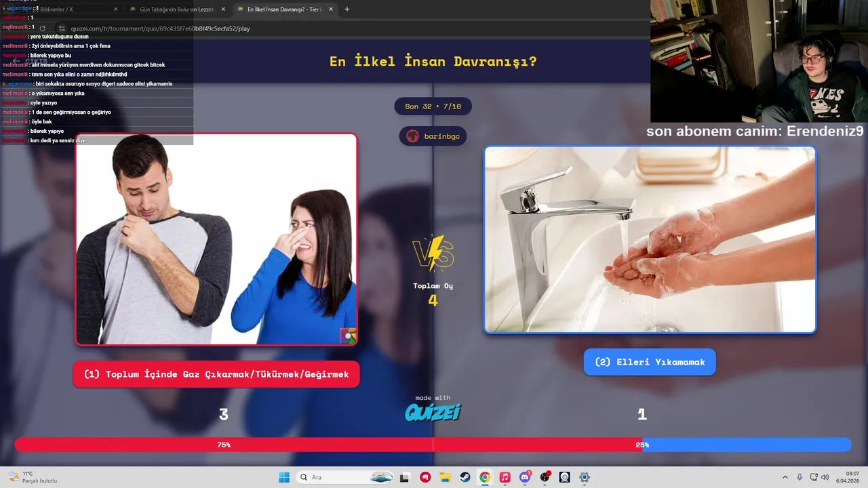Open volume control tray icon
The image size is (868, 488).
tap(825, 477)
